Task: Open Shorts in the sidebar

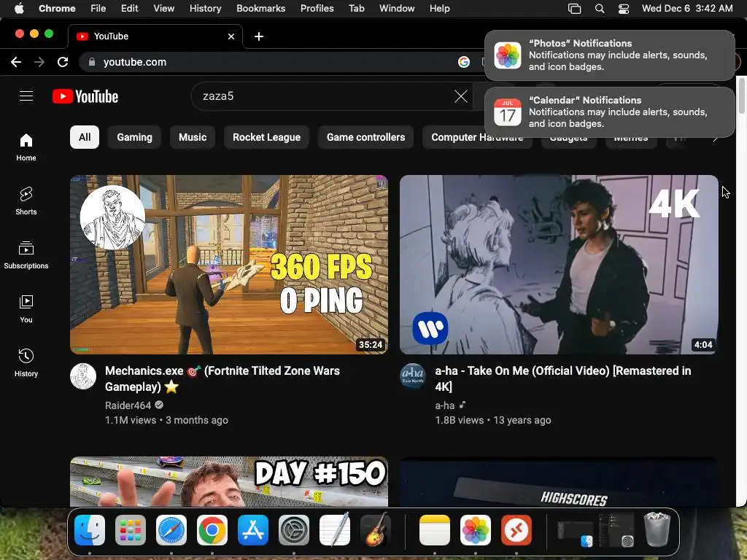Action: coord(26,201)
